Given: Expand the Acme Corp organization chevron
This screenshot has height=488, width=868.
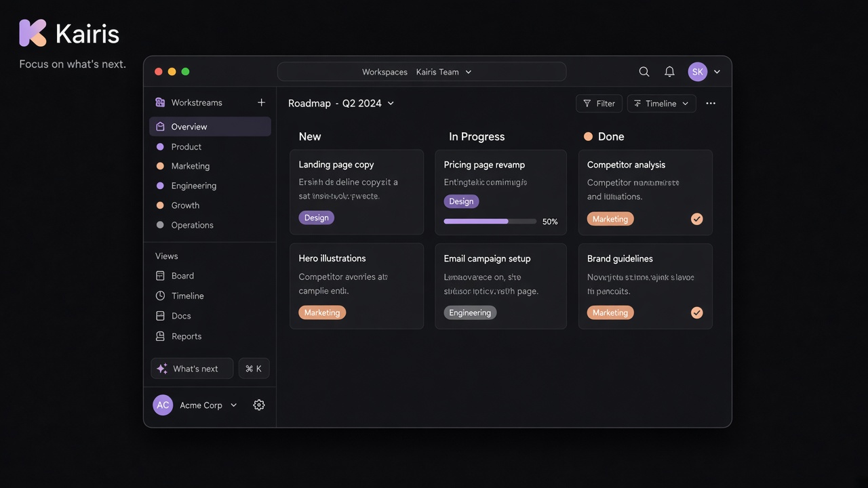Looking at the screenshot, I should 234,405.
